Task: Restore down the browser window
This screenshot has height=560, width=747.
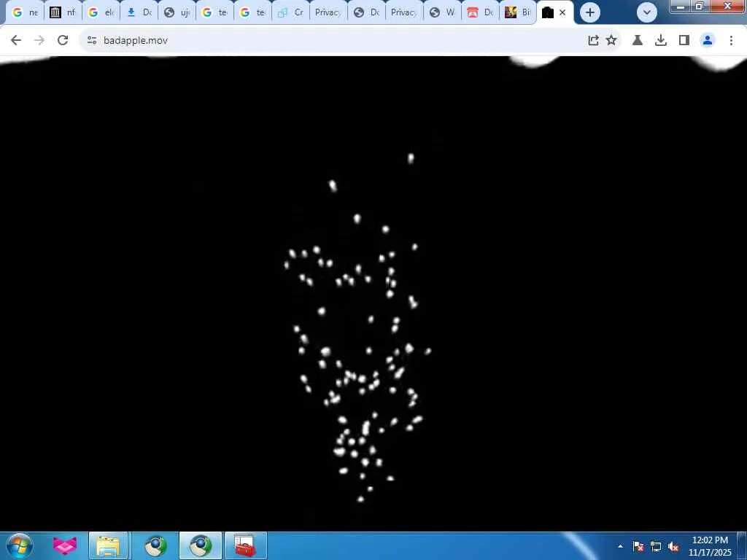Action: 700,6
